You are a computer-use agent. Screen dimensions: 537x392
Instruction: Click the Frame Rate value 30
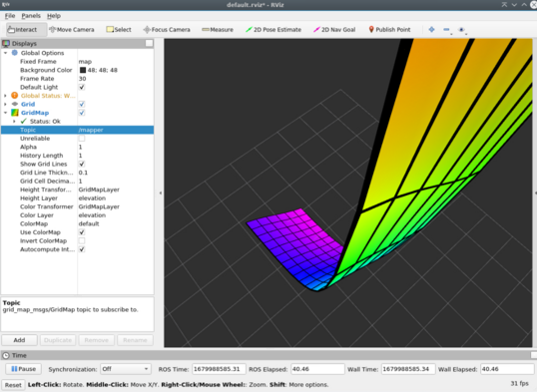[82, 79]
